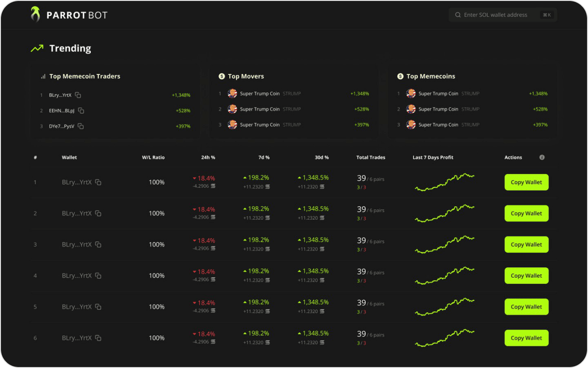Image resolution: width=588 pixels, height=368 pixels.
Task: Click Copy Wallet button in row 2
Action: coord(526,213)
